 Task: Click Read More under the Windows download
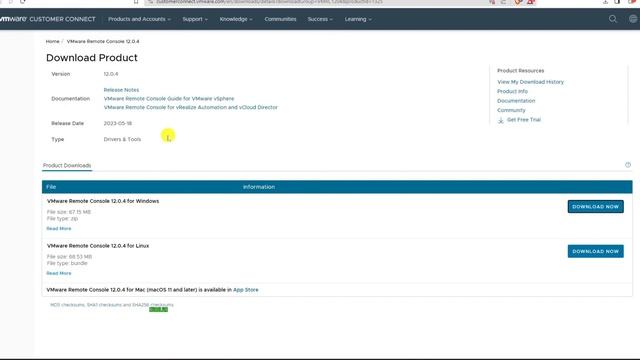[x=59, y=229]
